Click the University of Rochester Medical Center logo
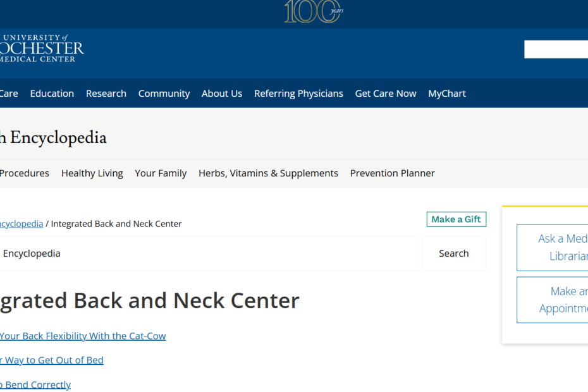The height and width of the screenshot is (392, 588). pyautogui.click(x=42, y=49)
